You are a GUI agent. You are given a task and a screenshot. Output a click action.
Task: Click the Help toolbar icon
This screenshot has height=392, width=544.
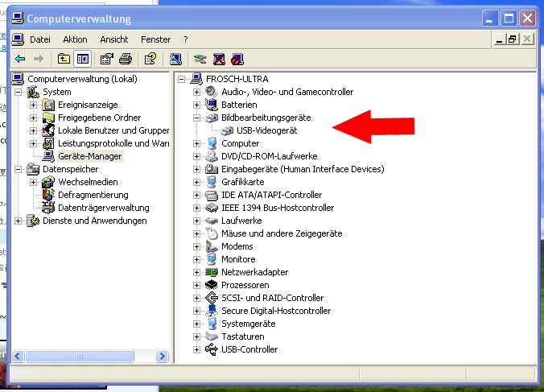pyautogui.click(x=150, y=59)
